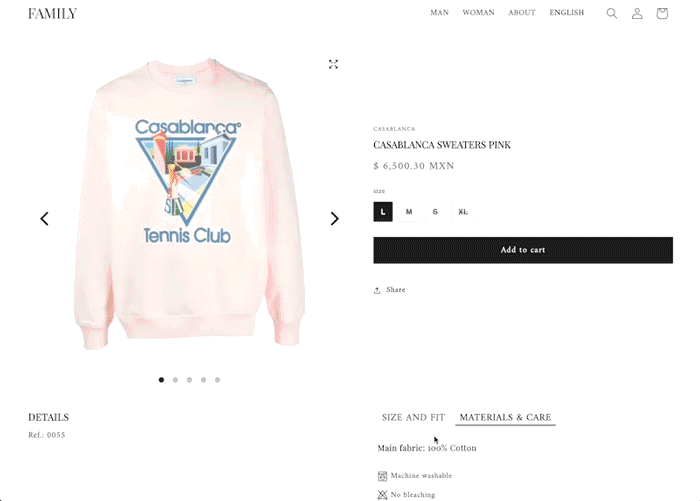Image resolution: width=700 pixels, height=501 pixels.
Task: Click the FAMILY logo
Action: point(52,13)
